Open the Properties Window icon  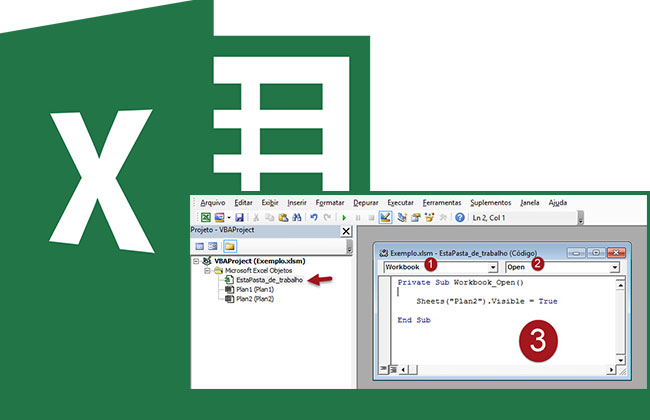point(415,217)
